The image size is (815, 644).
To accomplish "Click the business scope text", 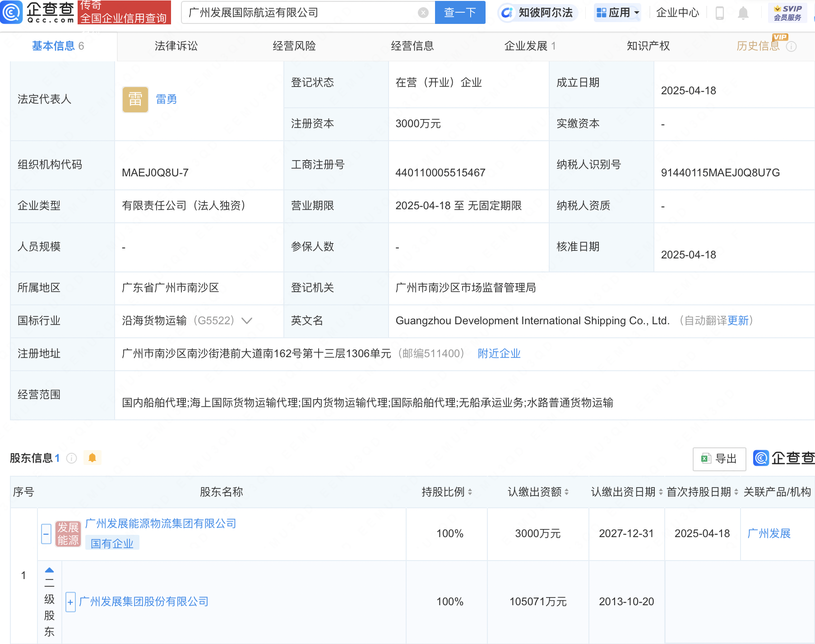I will click(367, 403).
